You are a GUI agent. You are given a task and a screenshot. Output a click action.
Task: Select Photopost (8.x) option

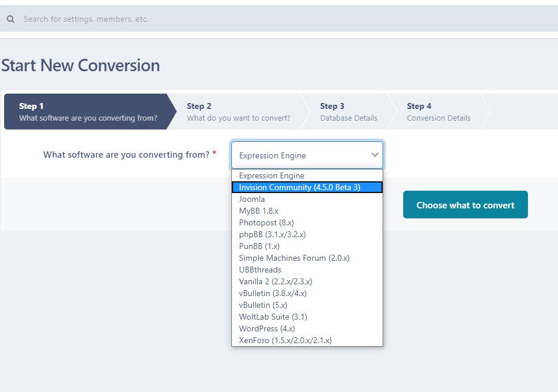307,222
